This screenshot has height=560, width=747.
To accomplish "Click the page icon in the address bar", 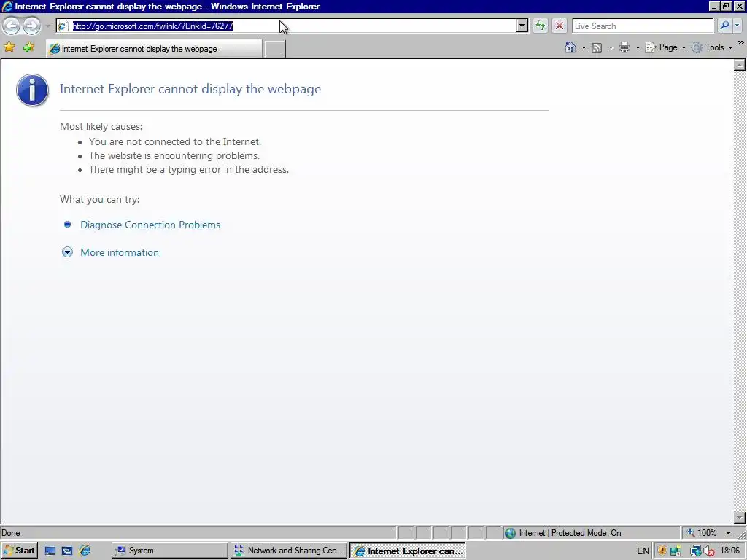I will point(63,26).
